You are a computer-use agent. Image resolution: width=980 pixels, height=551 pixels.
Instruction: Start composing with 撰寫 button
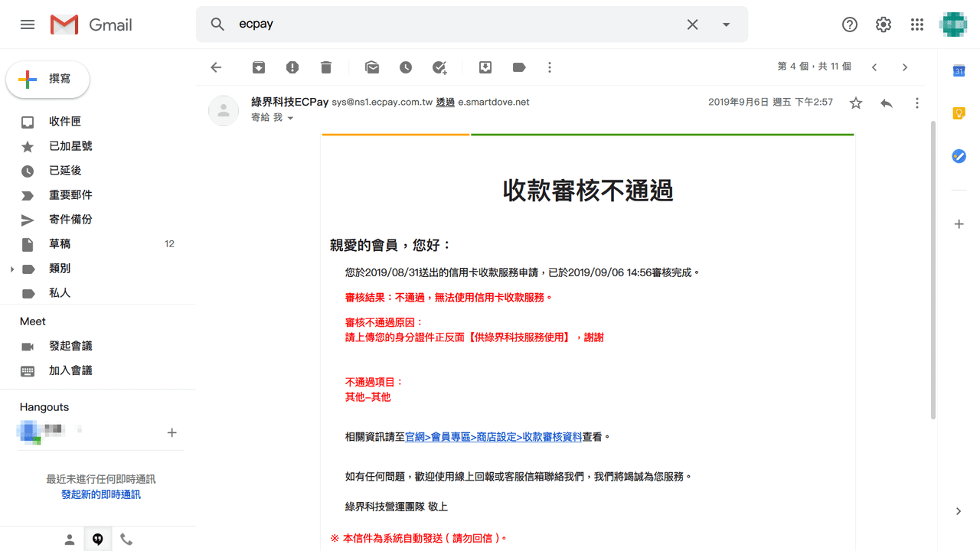tap(47, 79)
